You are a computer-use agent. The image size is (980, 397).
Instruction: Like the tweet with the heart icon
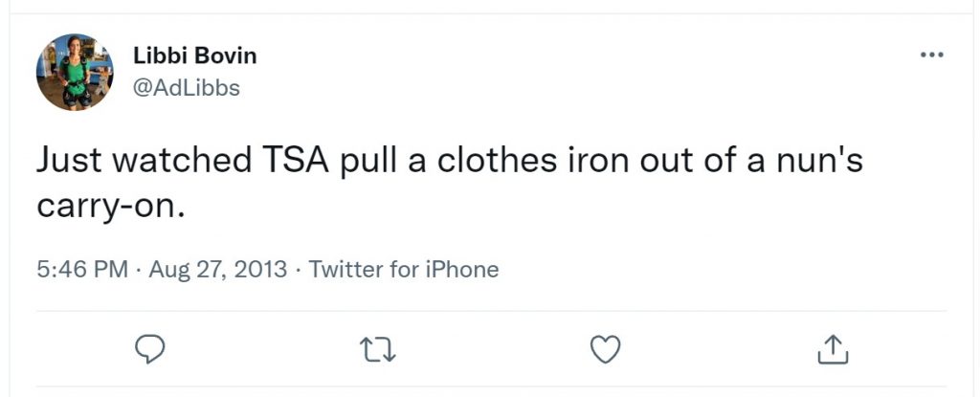pos(606,349)
